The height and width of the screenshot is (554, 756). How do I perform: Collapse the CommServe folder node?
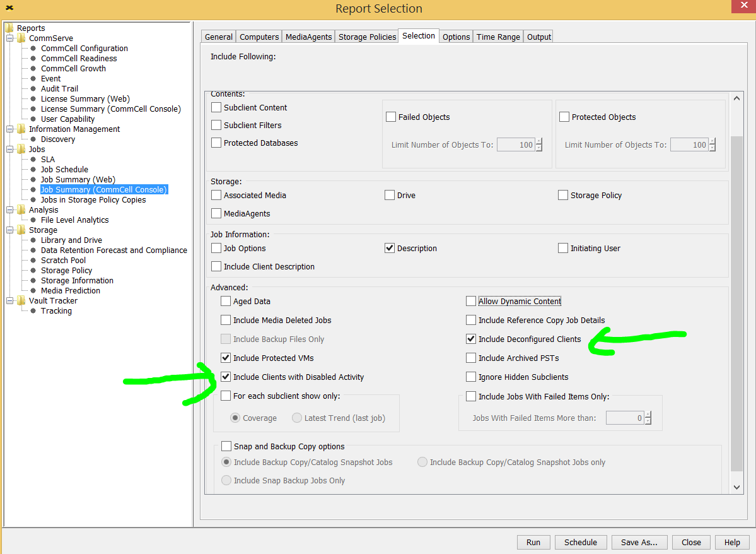[9, 38]
